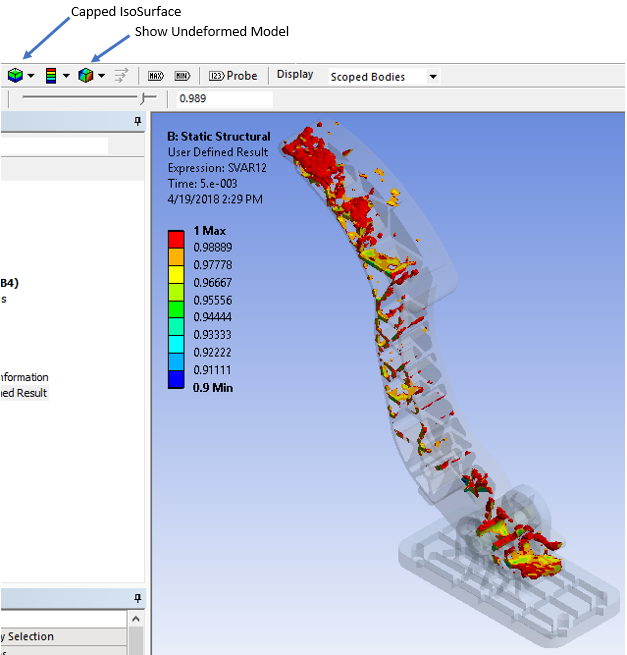This screenshot has width=627, height=655.
Task: Select the 'nformation' tree item
Action: [x=24, y=377]
